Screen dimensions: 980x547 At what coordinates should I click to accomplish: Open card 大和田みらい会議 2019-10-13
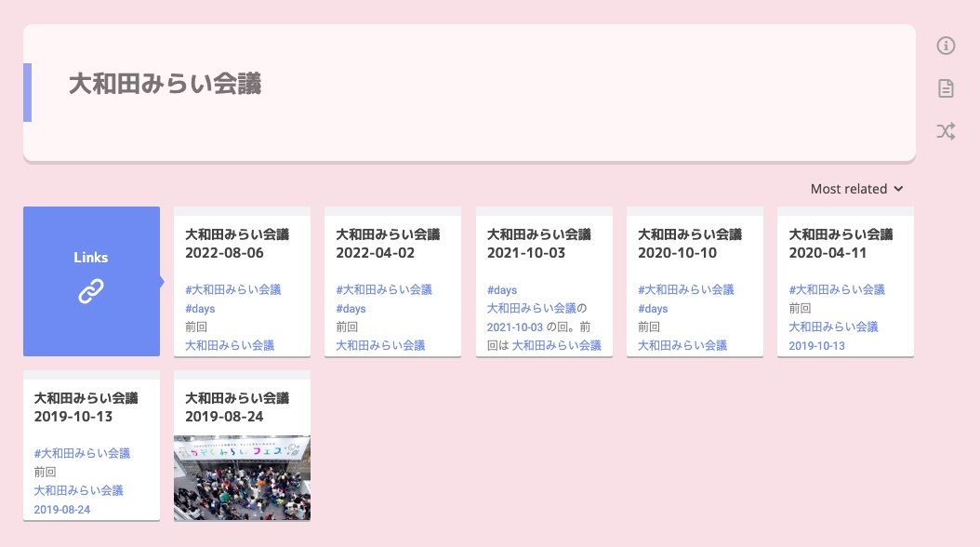(91, 445)
